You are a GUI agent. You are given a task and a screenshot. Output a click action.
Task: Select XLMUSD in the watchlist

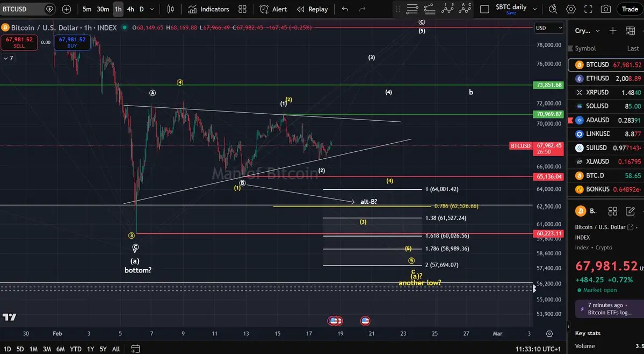(606, 161)
